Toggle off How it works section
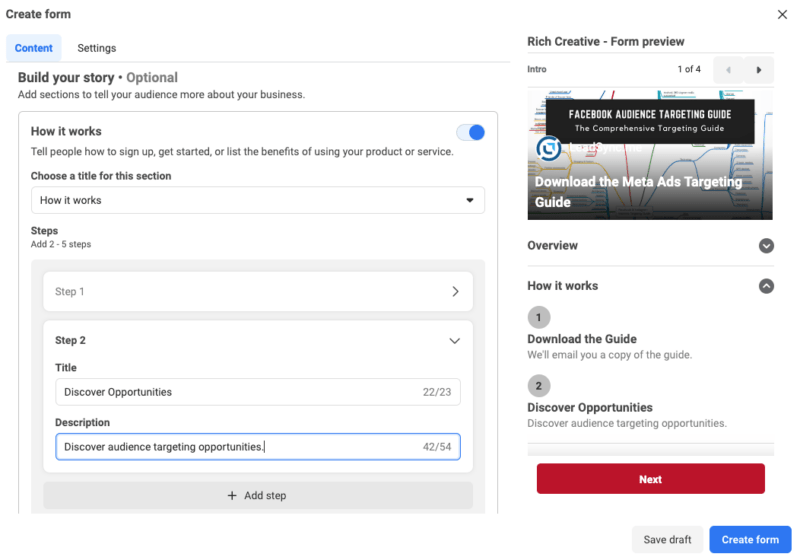The width and height of the screenshot is (800, 557). [x=470, y=132]
